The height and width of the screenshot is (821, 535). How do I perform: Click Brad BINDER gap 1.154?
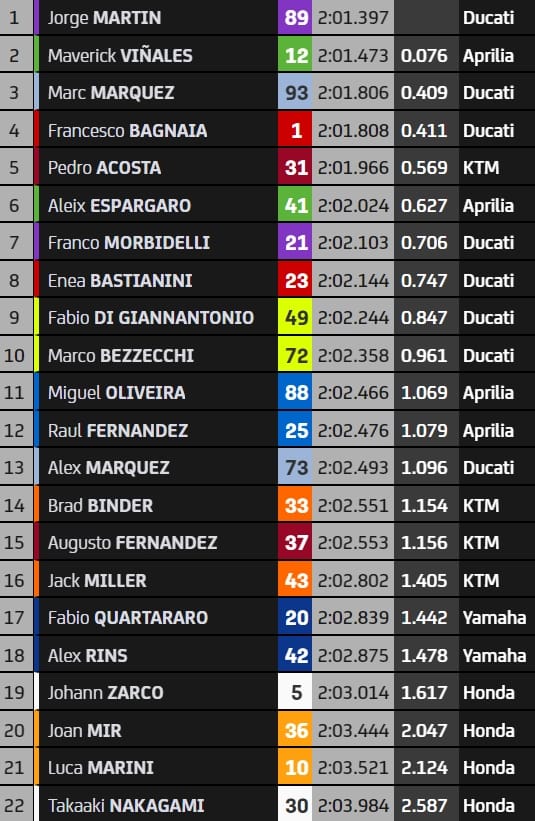[x=424, y=505]
